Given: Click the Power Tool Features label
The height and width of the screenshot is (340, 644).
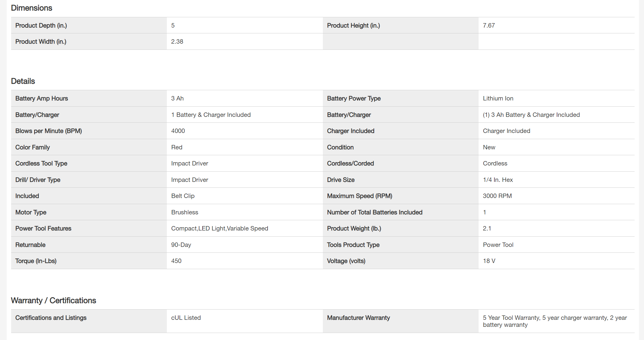Looking at the screenshot, I should point(43,228).
